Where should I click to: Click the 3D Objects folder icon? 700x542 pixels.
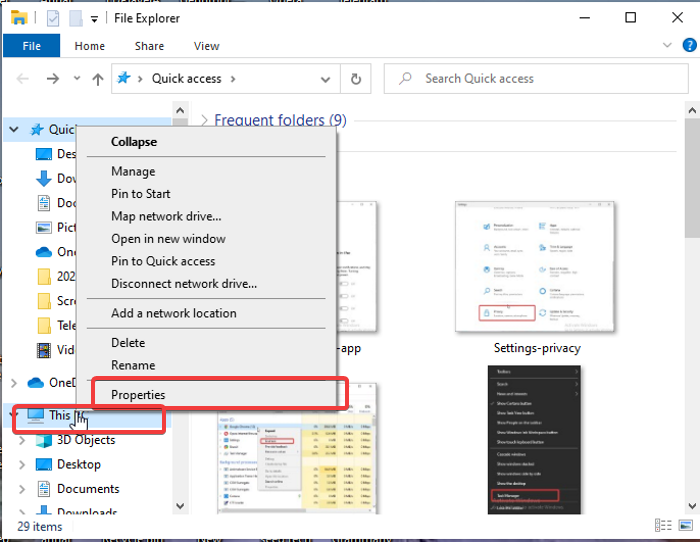coord(44,440)
